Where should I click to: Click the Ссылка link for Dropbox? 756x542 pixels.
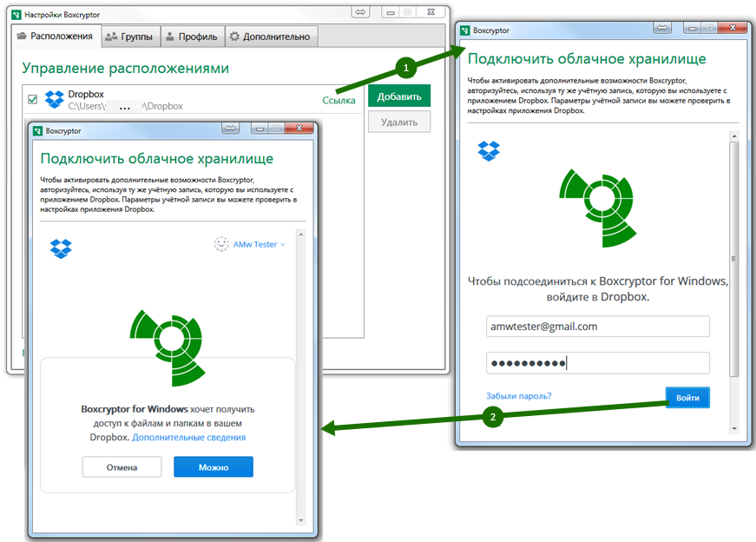tap(339, 101)
